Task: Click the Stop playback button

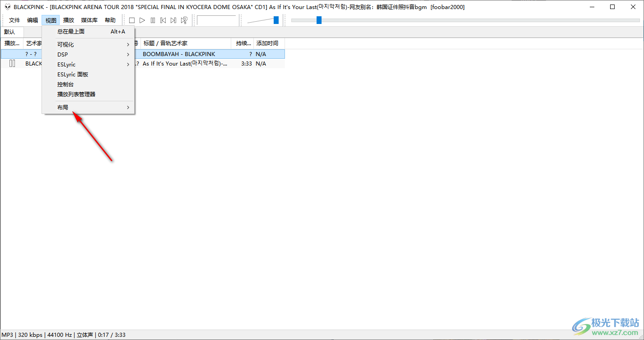Action: (132, 20)
